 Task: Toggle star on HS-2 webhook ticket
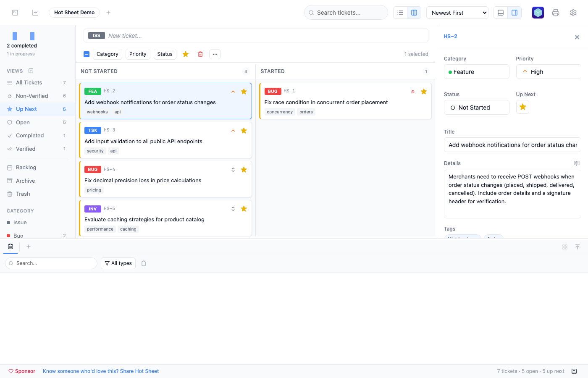(244, 92)
